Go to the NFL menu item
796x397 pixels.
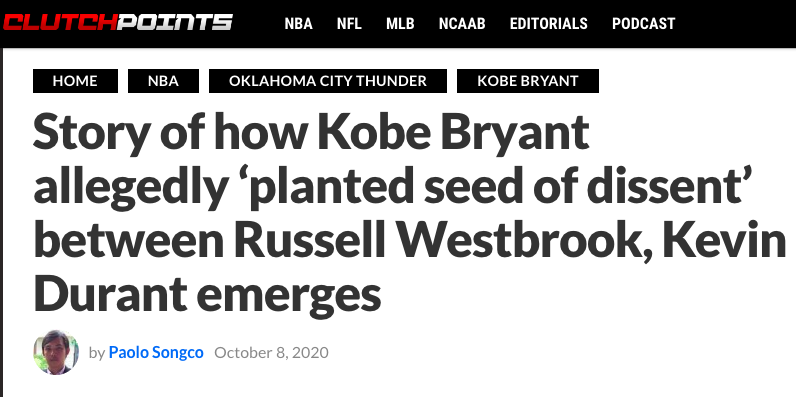(349, 24)
